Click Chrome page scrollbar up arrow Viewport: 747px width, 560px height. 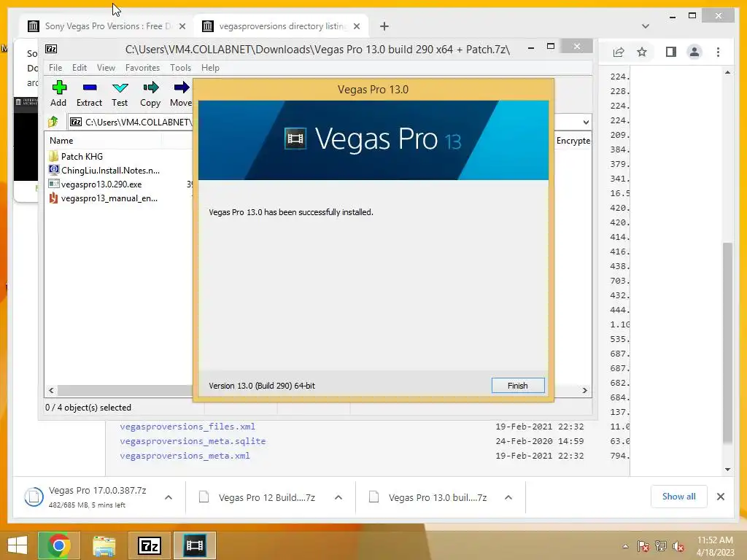(727, 72)
